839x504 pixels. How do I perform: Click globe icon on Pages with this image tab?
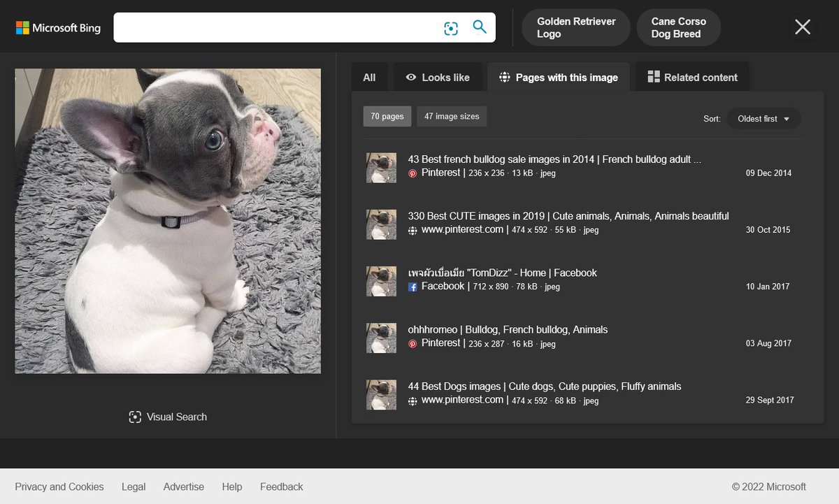[x=505, y=78]
